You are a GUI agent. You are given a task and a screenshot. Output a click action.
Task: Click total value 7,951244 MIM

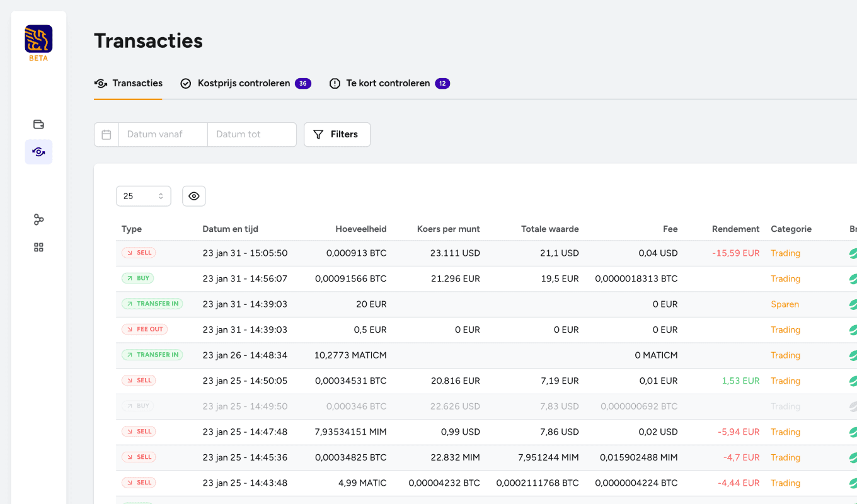click(x=548, y=457)
